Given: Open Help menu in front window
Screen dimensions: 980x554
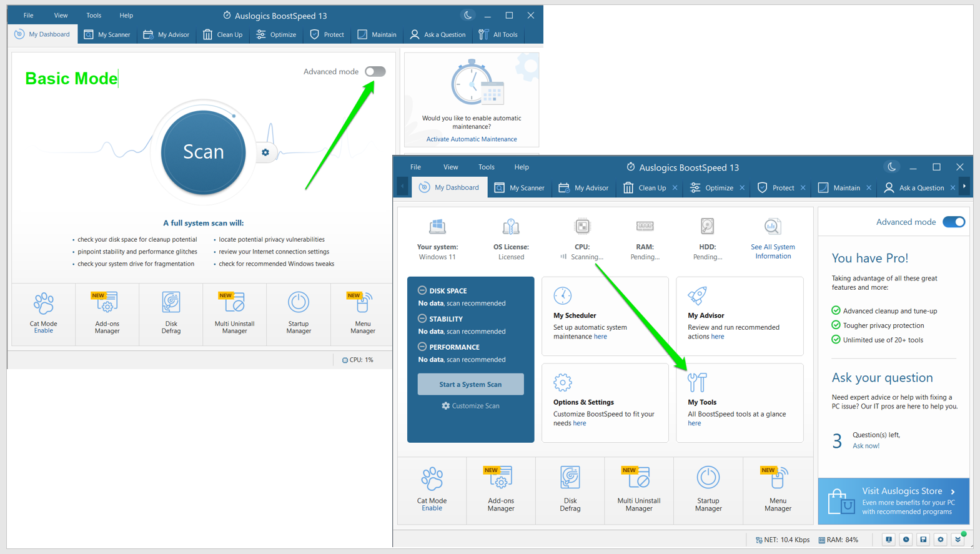Looking at the screenshot, I should [522, 167].
